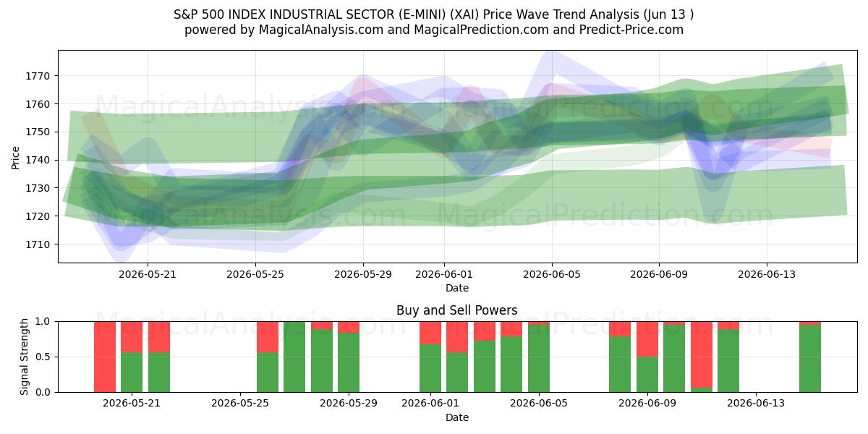This screenshot has width=868, height=434.
Task: Click the chart title mentioning S&P 500 Industrial Sector
Action: [x=434, y=14]
